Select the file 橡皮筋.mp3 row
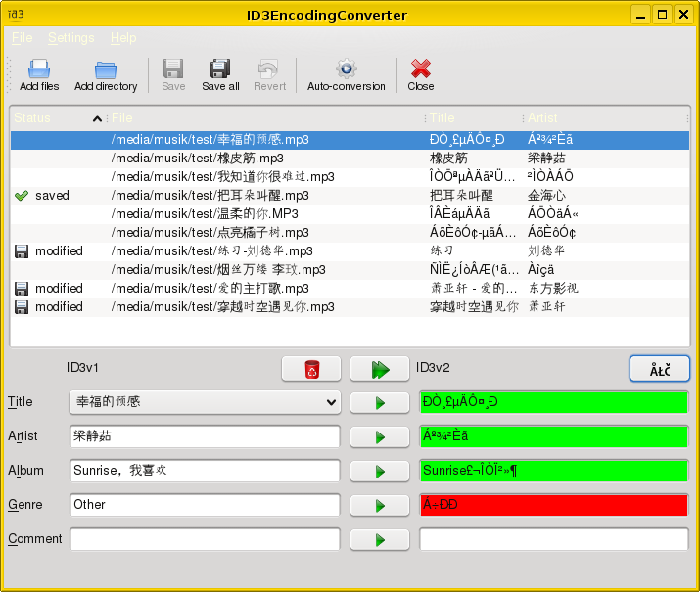 pos(350,159)
